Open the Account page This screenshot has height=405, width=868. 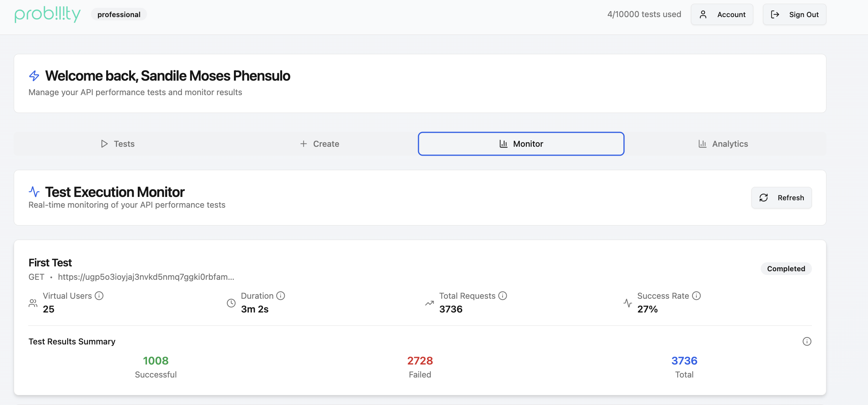click(722, 14)
